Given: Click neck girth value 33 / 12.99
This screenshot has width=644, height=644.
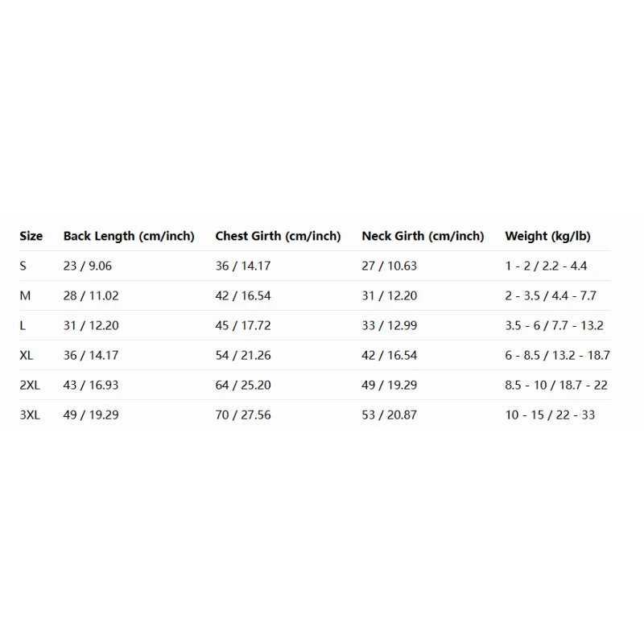Looking at the screenshot, I should coord(389,325).
